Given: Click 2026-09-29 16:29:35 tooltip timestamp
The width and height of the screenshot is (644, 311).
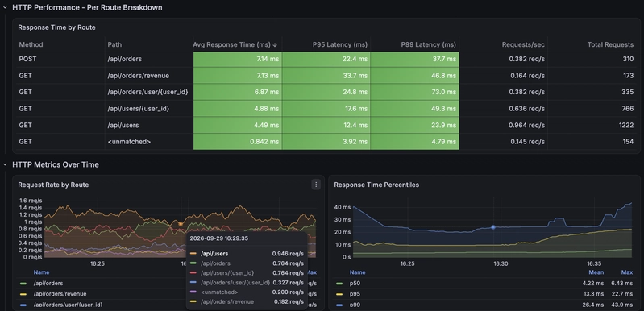Looking at the screenshot, I should (219, 238).
